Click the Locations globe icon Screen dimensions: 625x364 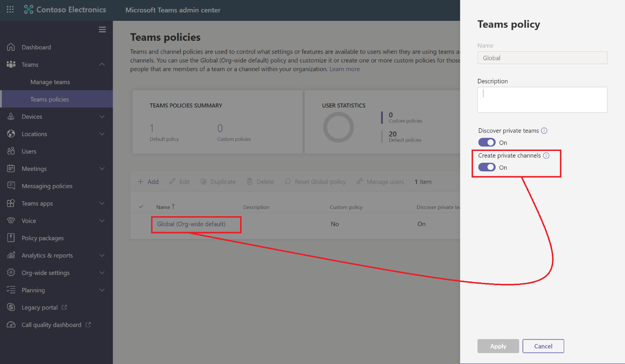pyautogui.click(x=11, y=134)
